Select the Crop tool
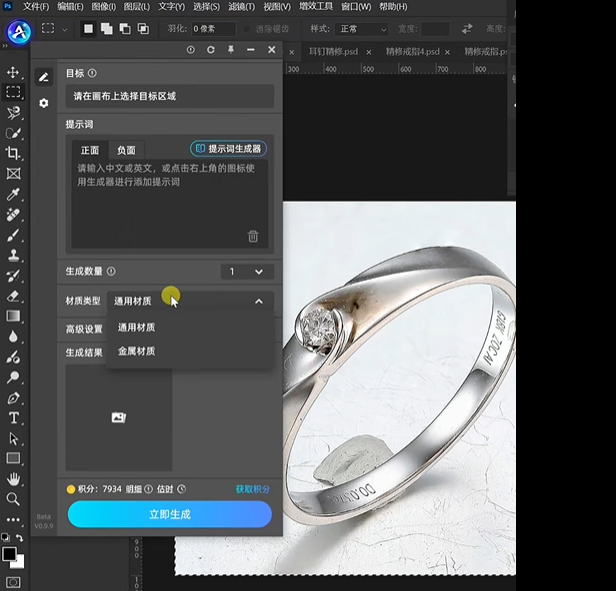 (x=13, y=153)
